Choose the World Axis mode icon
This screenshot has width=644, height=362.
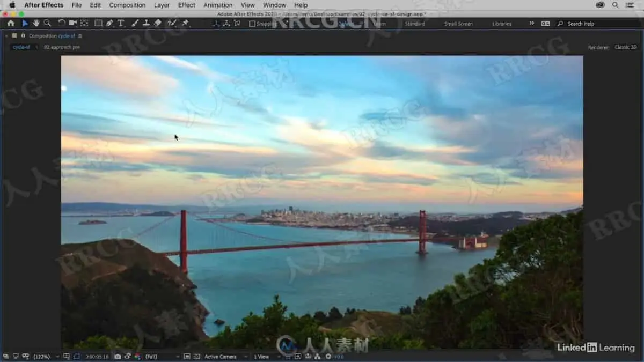coord(226,23)
